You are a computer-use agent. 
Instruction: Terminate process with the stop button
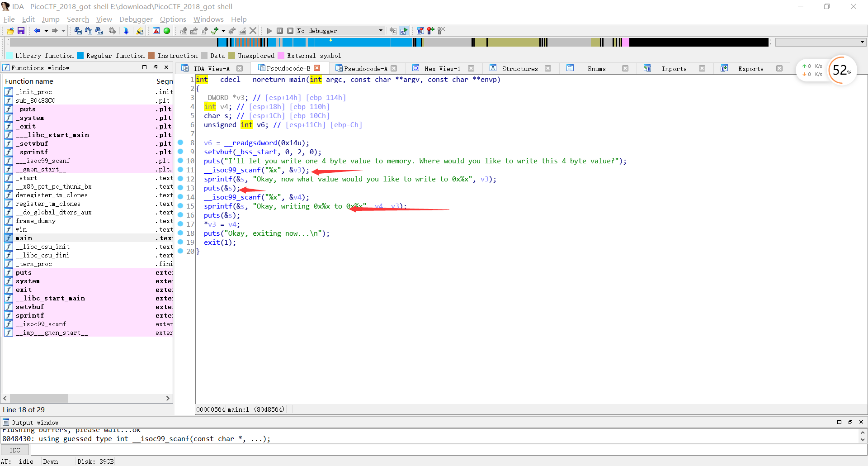[x=290, y=31]
